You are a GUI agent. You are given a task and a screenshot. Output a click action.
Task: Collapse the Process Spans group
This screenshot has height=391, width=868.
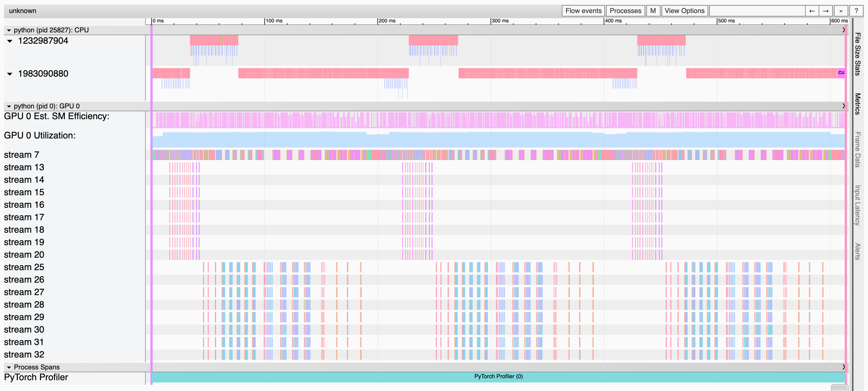pyautogui.click(x=9, y=367)
